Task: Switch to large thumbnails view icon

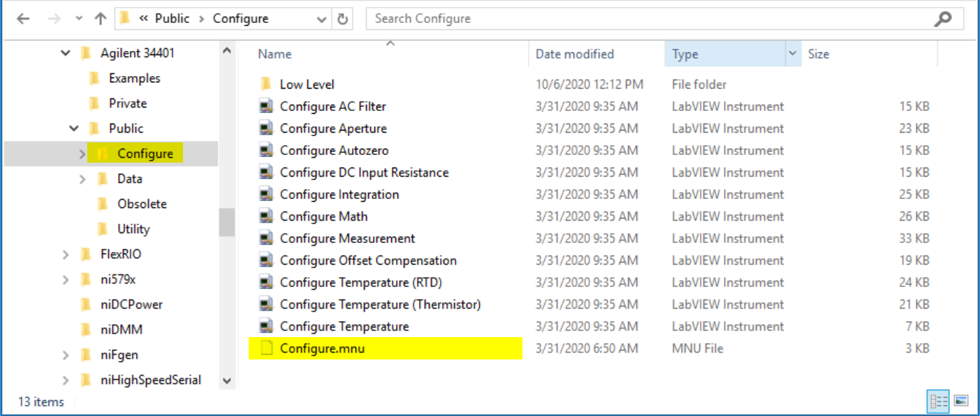Action: pos(961,401)
